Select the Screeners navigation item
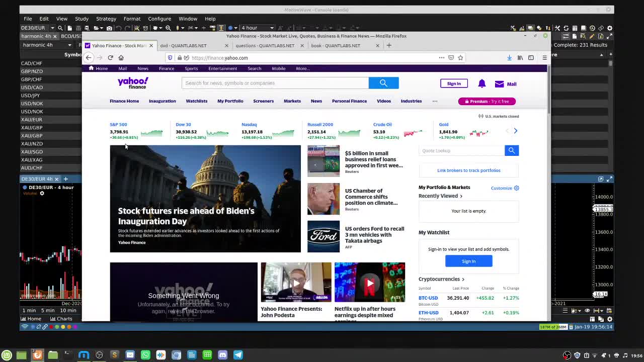The width and height of the screenshot is (644, 362). point(263,101)
